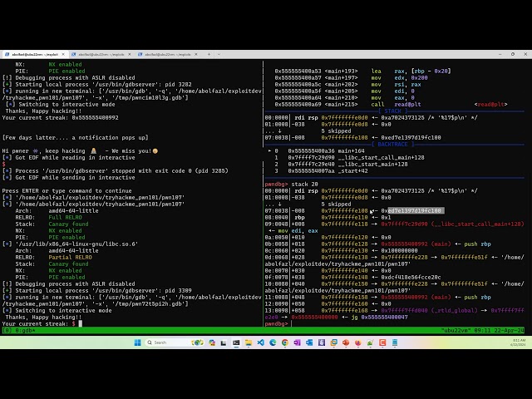The width and height of the screenshot is (532, 399).
Task: Open Firefox from the taskbar
Action: [358, 342]
